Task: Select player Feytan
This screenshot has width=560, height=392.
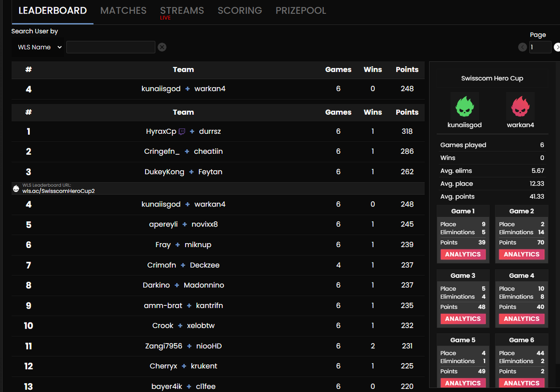Action: [210, 172]
